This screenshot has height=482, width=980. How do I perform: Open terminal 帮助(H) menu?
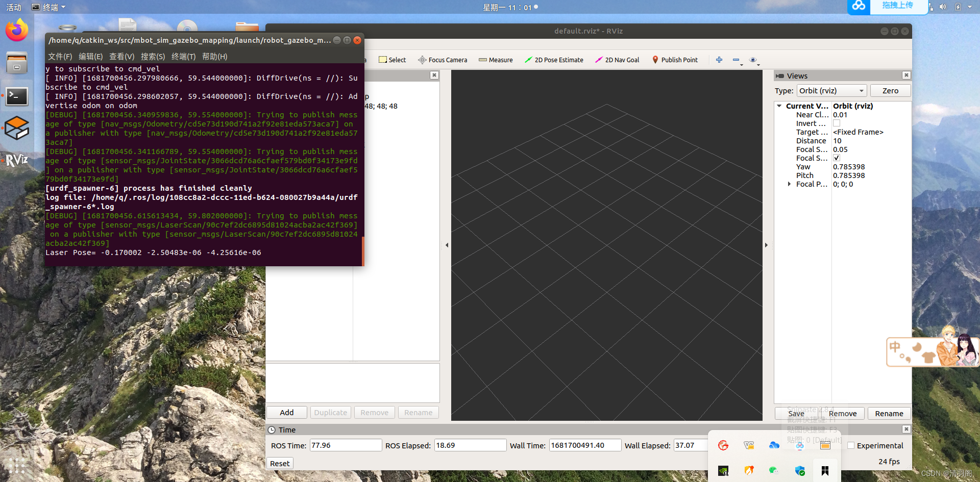215,57
